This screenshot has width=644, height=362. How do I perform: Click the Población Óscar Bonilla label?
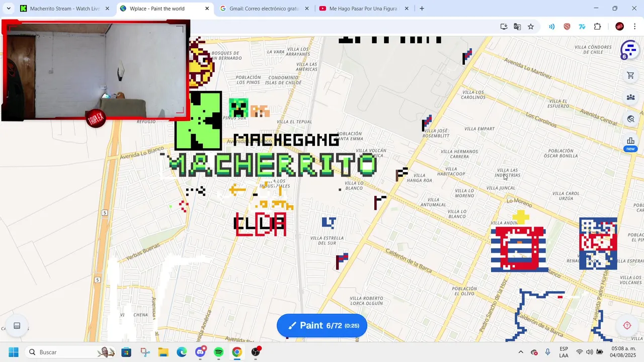click(561, 153)
